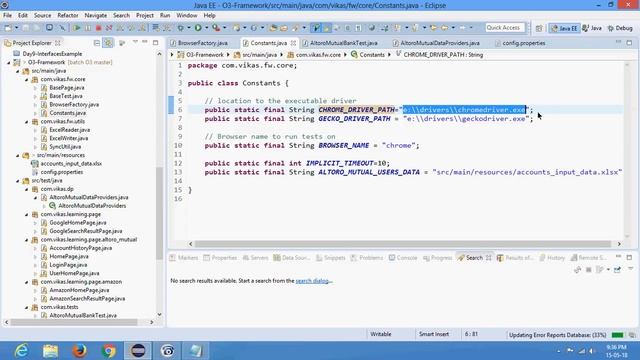Switch to the Problems view tab
The height and width of the screenshot is (360, 640).
367,258
